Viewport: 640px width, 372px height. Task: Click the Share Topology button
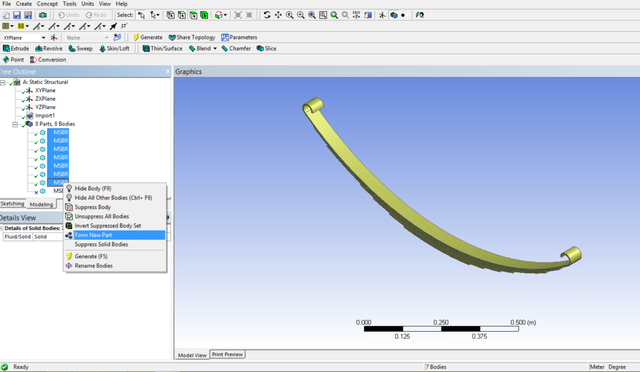tap(192, 37)
